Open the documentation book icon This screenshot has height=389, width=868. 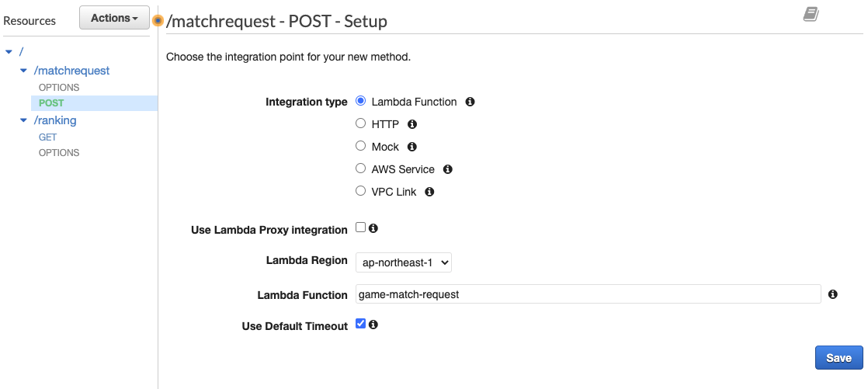pos(811,14)
